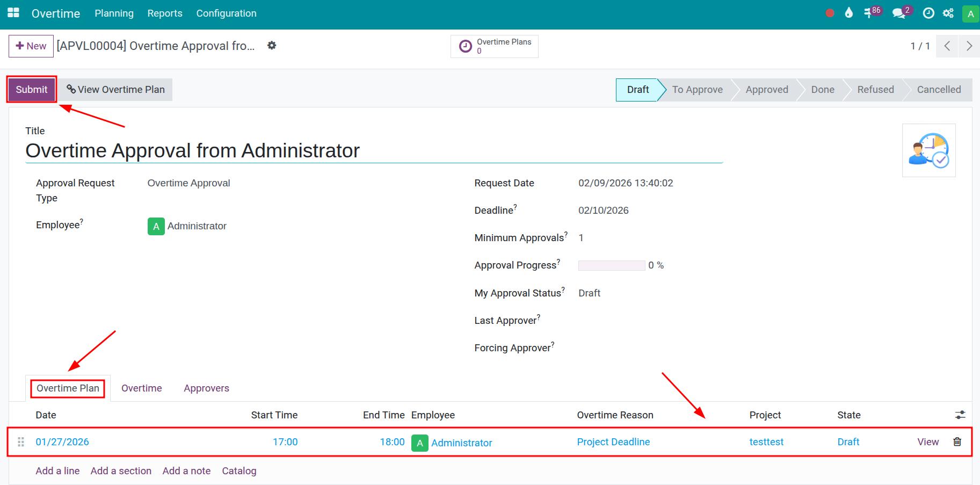Open the debug tools gears icon

tap(948, 13)
